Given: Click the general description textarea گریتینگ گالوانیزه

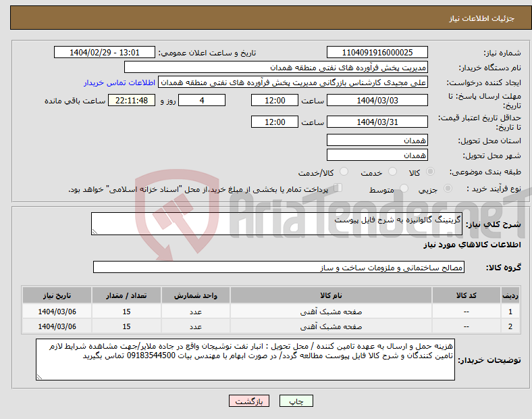Looking at the screenshot, I should click(277, 224).
